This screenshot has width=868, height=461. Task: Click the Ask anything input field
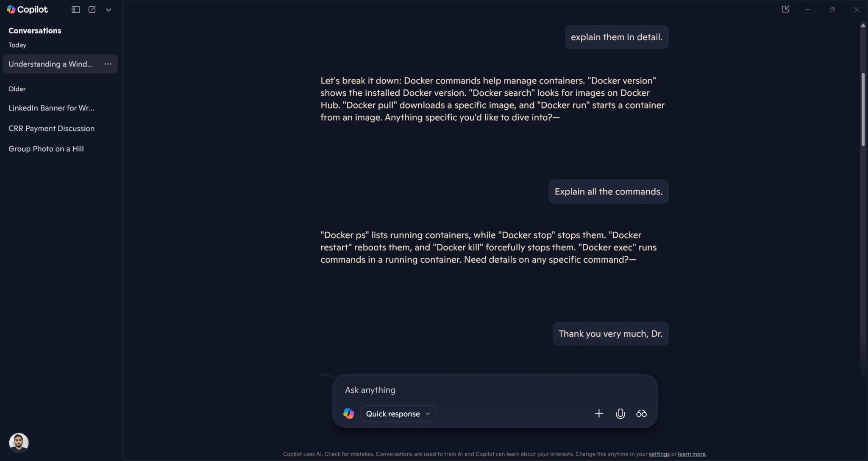494,390
